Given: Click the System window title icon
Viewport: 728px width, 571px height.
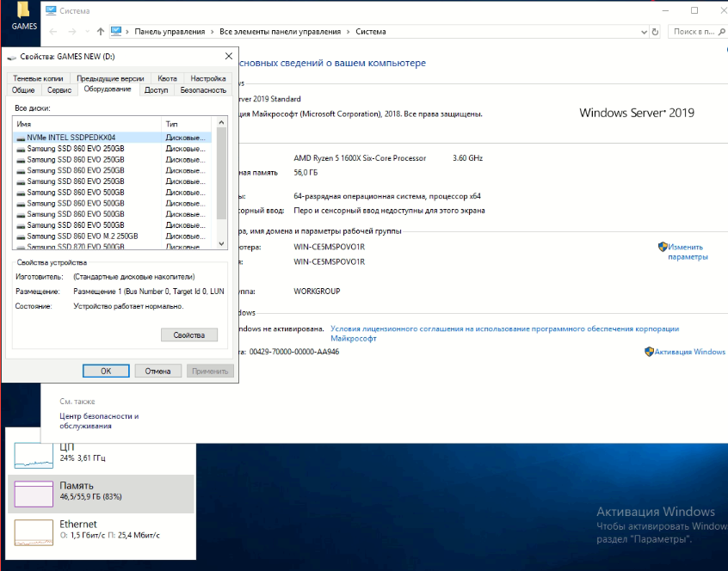Looking at the screenshot, I should (51, 10).
